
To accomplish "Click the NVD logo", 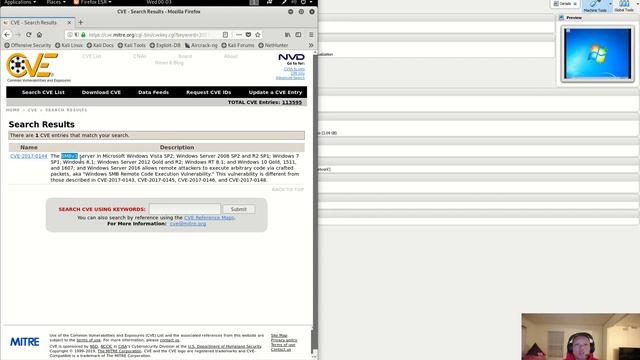I will (291, 57).
